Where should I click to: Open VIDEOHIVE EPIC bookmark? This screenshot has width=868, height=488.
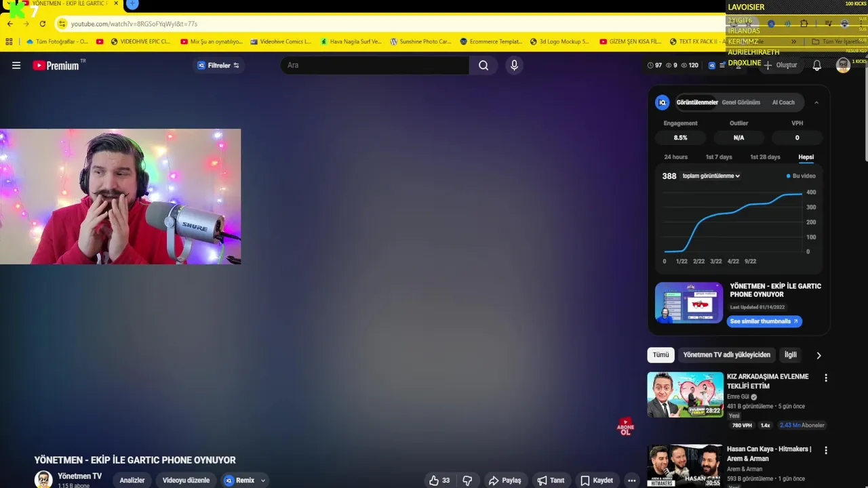coord(140,41)
